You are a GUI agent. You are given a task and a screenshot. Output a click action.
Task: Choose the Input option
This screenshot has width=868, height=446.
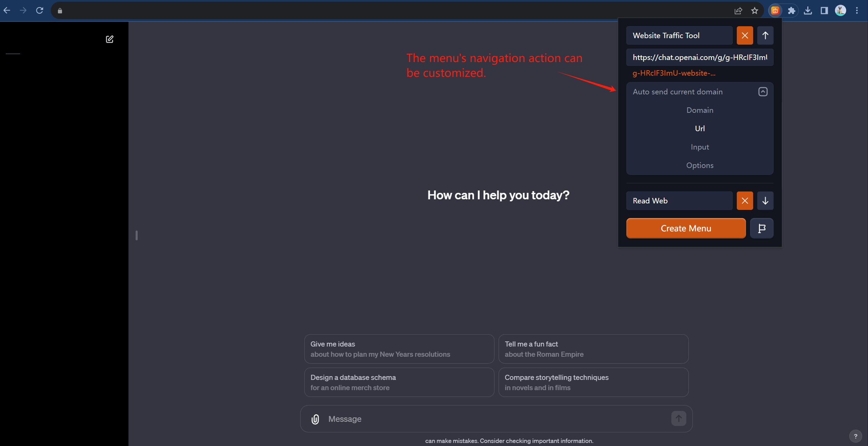pyautogui.click(x=699, y=147)
